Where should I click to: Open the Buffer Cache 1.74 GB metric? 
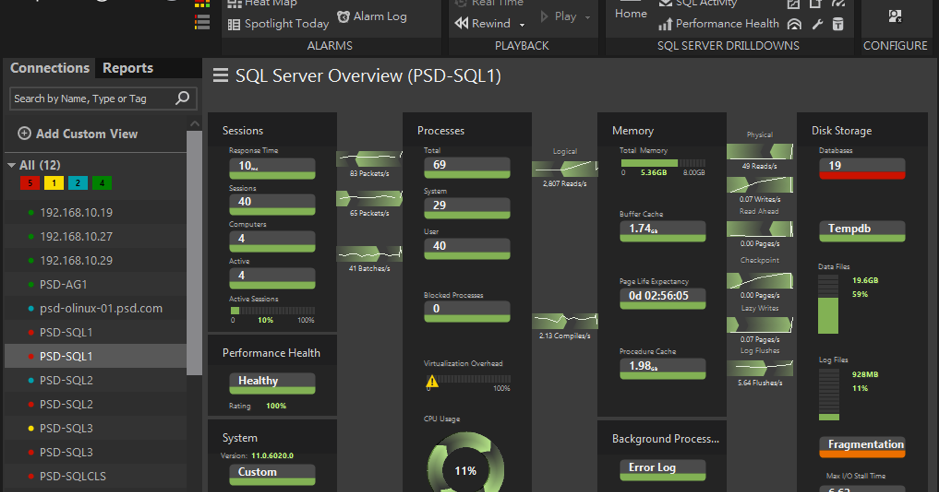point(663,231)
